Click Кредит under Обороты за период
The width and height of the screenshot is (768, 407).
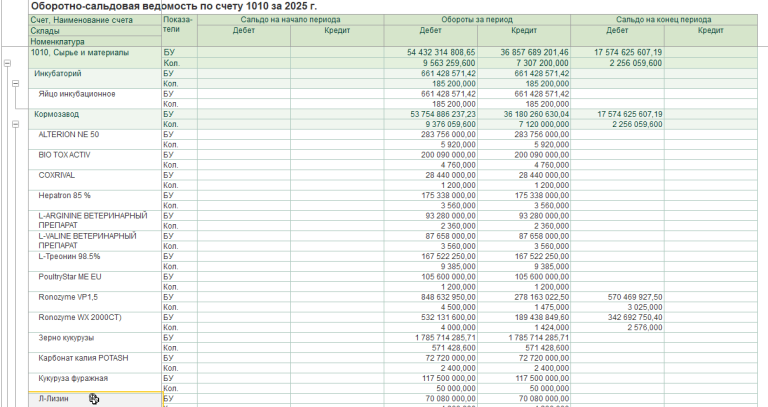[524, 31]
